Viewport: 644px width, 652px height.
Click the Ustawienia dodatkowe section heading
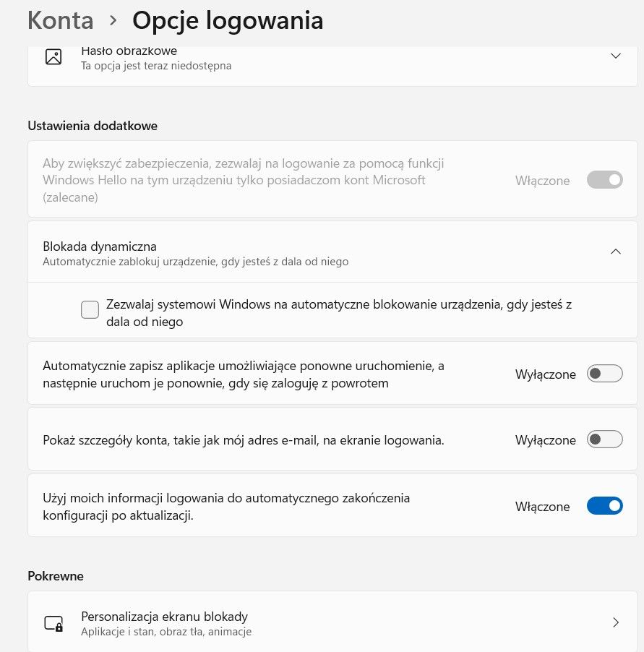[x=93, y=126]
